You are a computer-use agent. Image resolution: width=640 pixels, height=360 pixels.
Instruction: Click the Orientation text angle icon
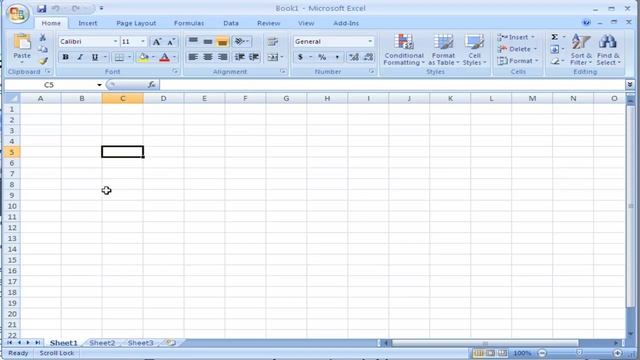(240, 41)
